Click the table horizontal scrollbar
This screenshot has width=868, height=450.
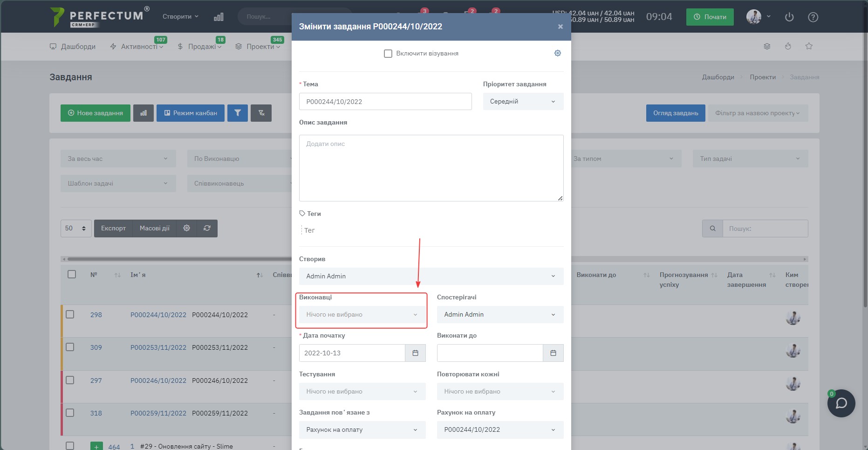(434, 259)
